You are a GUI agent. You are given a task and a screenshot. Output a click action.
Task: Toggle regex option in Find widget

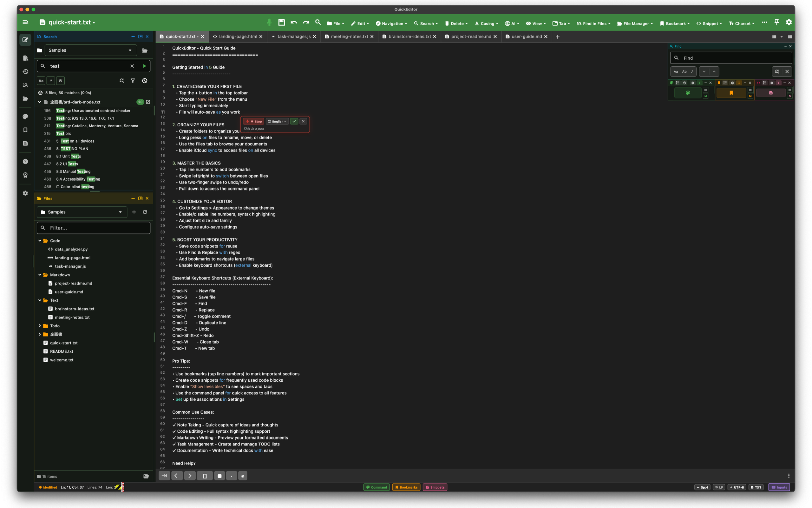click(692, 71)
